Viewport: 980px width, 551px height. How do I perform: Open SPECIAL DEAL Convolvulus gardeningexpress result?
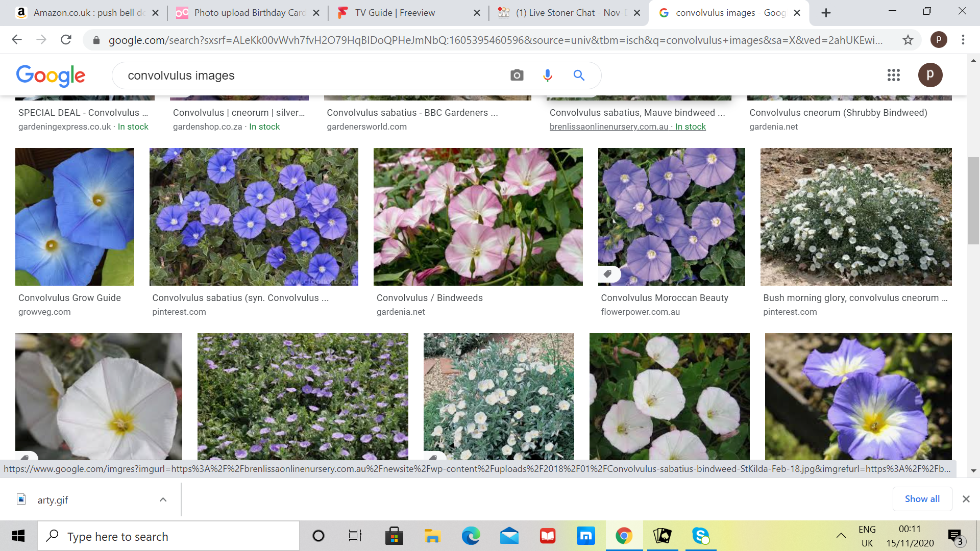point(83,113)
